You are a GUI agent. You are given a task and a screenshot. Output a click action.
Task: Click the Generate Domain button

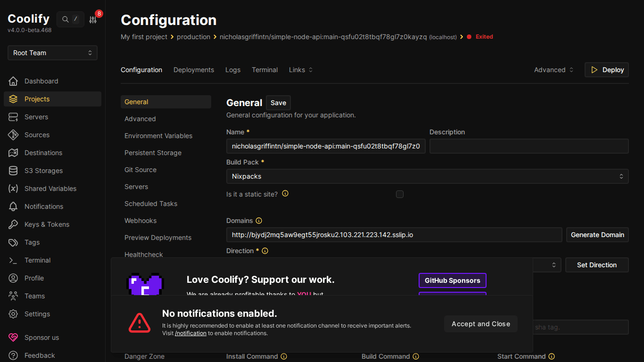point(597,234)
